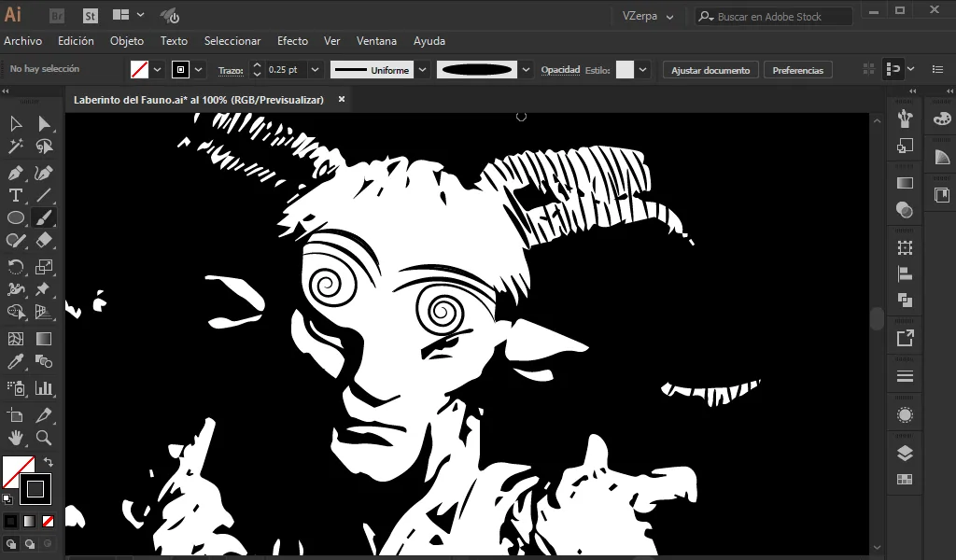
Task: Set None mode below fill swatch
Action: 48,521
